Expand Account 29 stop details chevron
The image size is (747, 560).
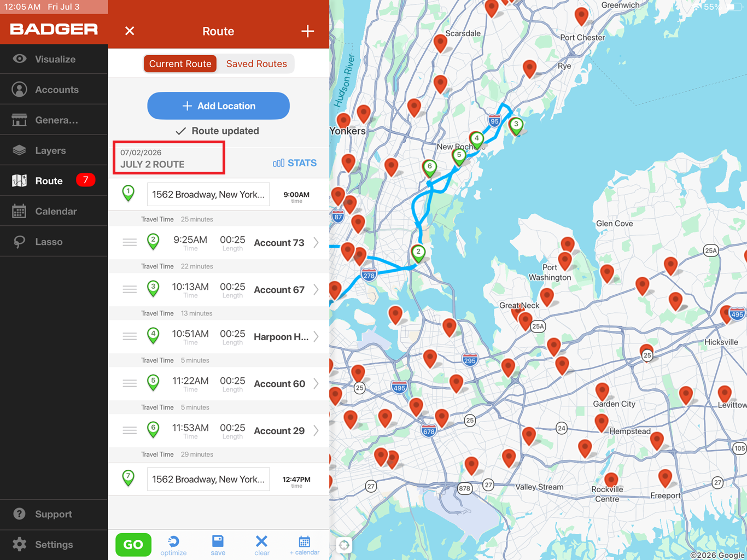coord(316,431)
